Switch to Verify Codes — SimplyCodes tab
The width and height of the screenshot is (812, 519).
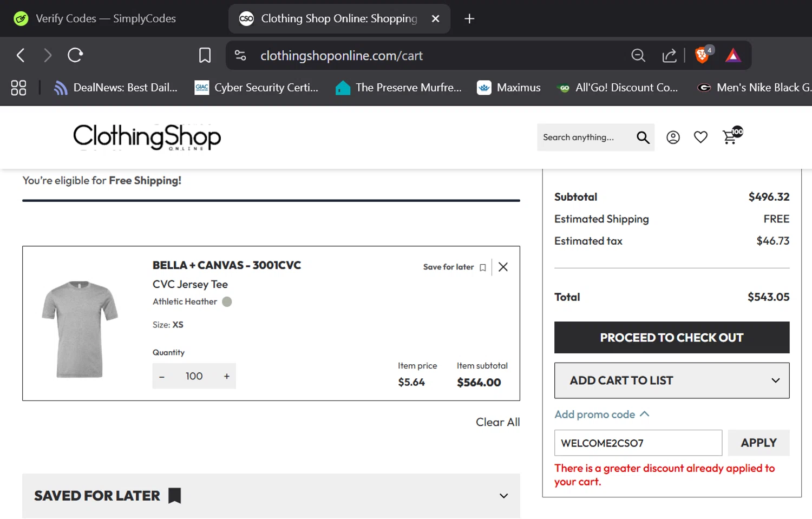coord(95,19)
